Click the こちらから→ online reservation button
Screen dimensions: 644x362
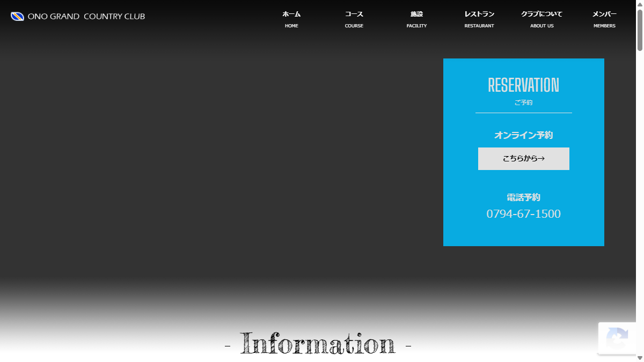[524, 159]
